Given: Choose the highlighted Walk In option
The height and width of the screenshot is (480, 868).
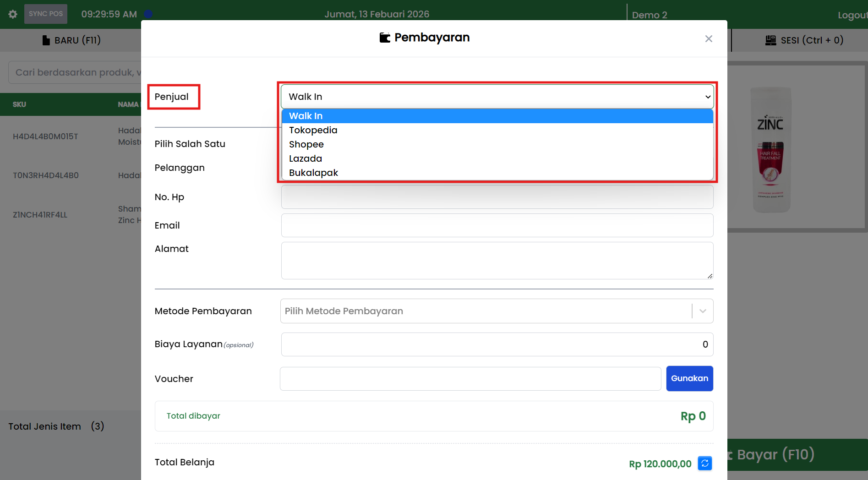Looking at the screenshot, I should pos(306,116).
